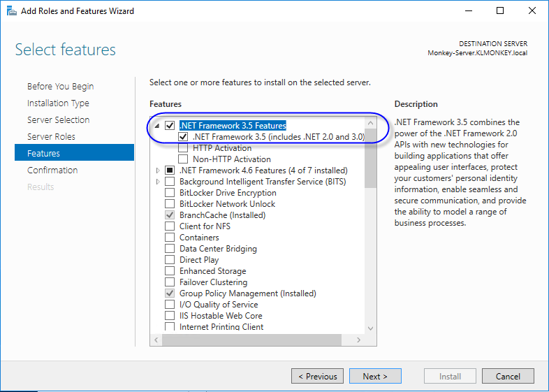Screen dimensions: 549x392
Task: Click the features list vertical scrollbar thumb
Action: tap(370, 159)
